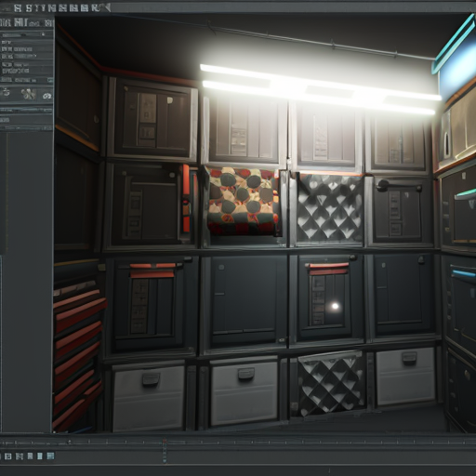Click the first square icon in bottom toolbar
The image size is (476, 476).
[7, 456]
